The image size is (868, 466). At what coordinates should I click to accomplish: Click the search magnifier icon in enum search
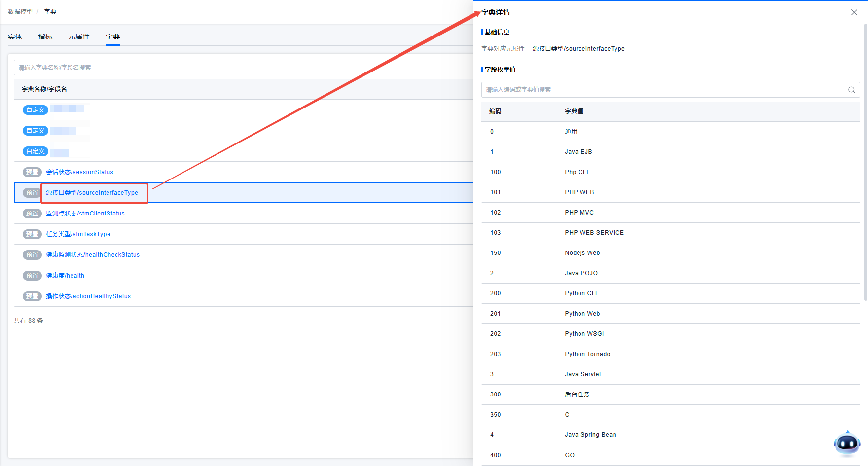tap(851, 90)
